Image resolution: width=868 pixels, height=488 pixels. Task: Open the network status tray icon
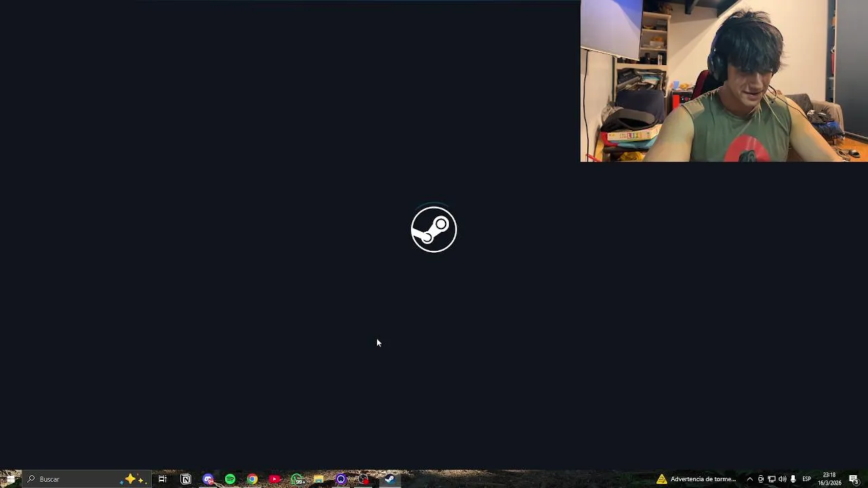click(x=772, y=479)
